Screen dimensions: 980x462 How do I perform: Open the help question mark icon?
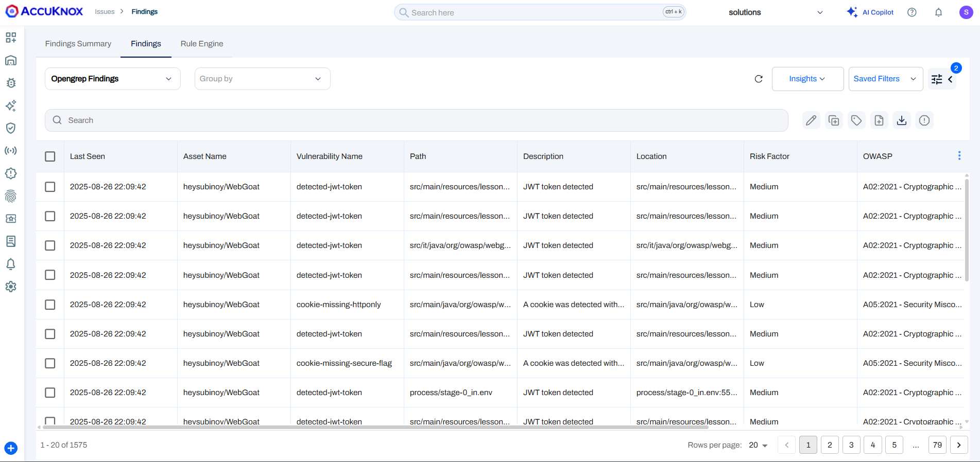(x=912, y=12)
